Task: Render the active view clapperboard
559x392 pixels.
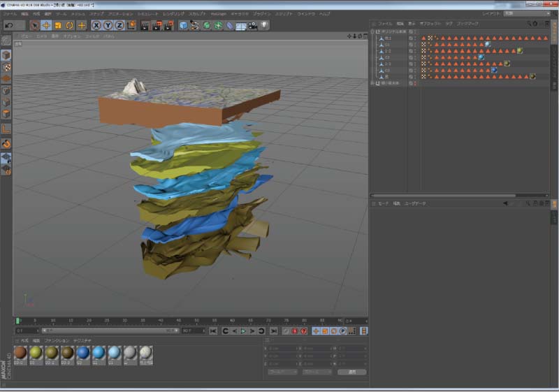Action: (x=145, y=25)
